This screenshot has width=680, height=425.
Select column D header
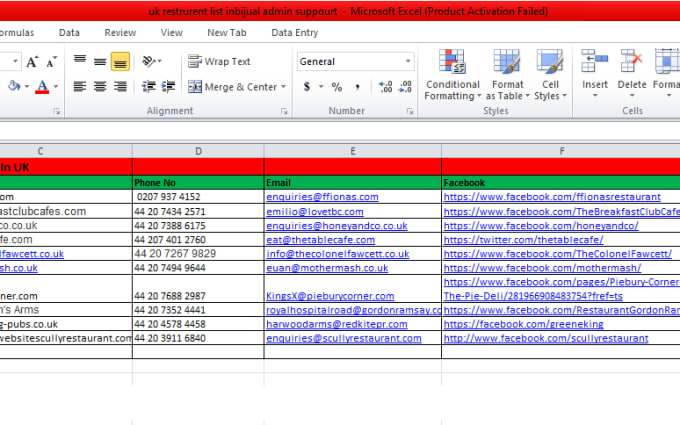[198, 151]
